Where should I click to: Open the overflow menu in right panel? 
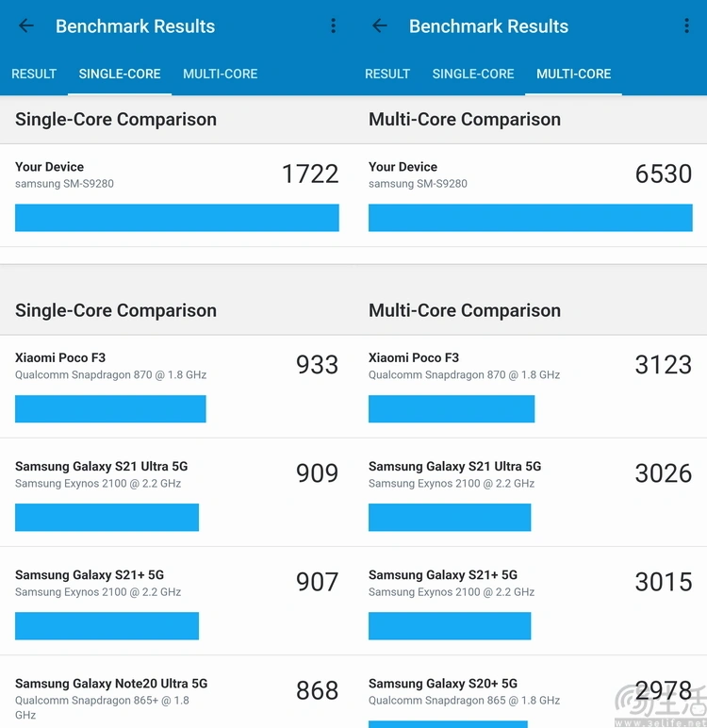click(x=686, y=26)
